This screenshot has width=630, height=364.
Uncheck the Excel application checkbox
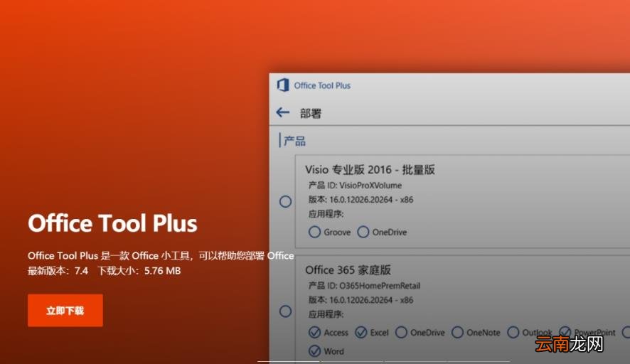point(361,332)
